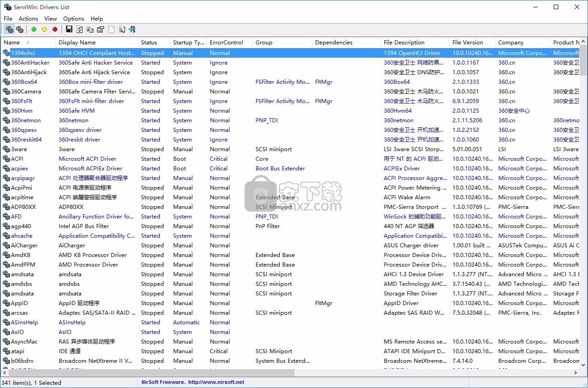Click 'AMD Processor Driver' display name
588x388 pixels.
[x=88, y=265]
